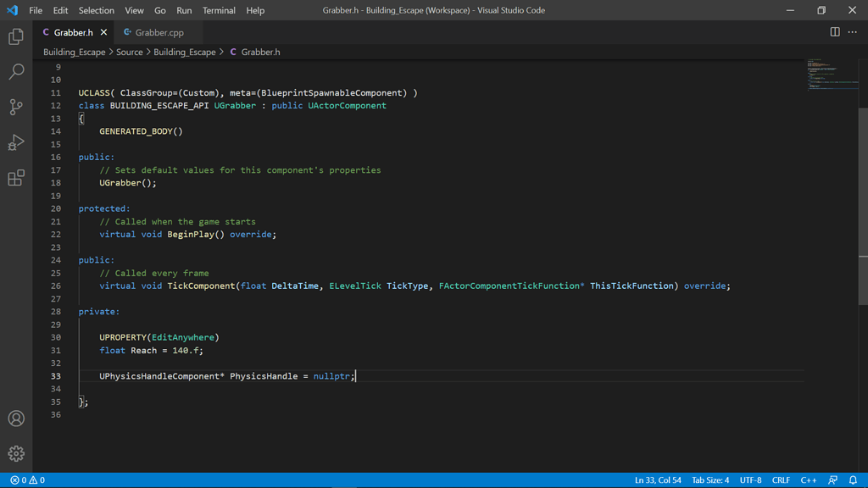The width and height of the screenshot is (868, 488).
Task: Click the Accounts icon in activity bar
Action: (x=15, y=418)
